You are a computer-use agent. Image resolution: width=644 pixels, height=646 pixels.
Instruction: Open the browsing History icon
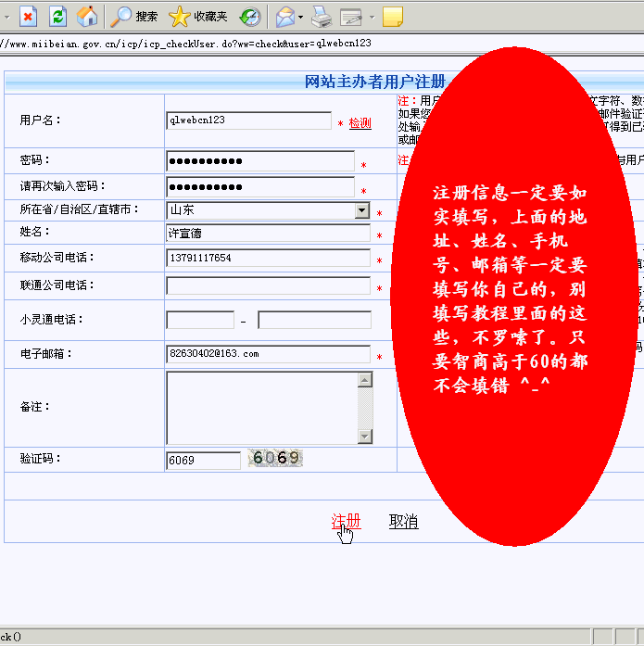250,16
